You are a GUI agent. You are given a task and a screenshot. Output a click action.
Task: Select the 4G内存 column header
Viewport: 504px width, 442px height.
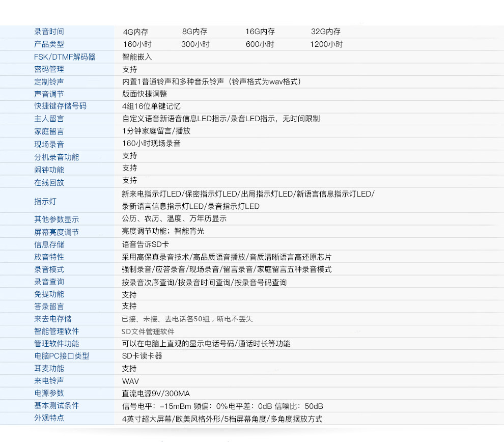(x=135, y=32)
